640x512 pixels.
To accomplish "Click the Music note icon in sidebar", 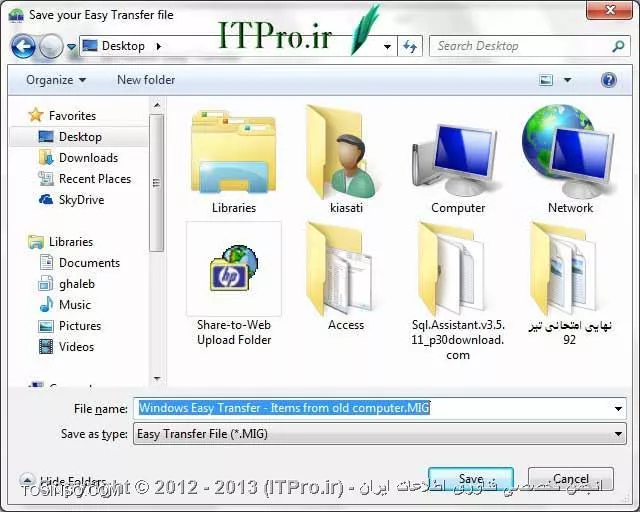I will [x=46, y=304].
